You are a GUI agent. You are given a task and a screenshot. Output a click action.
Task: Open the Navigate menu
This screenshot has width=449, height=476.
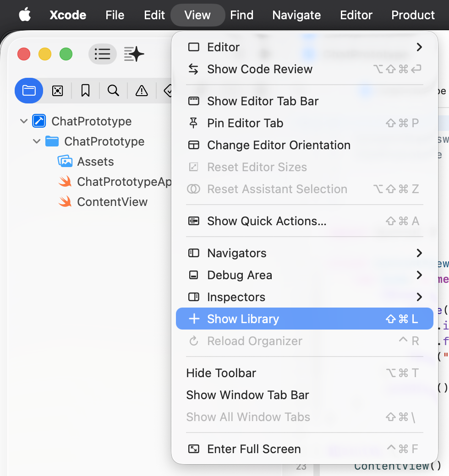pyautogui.click(x=296, y=15)
